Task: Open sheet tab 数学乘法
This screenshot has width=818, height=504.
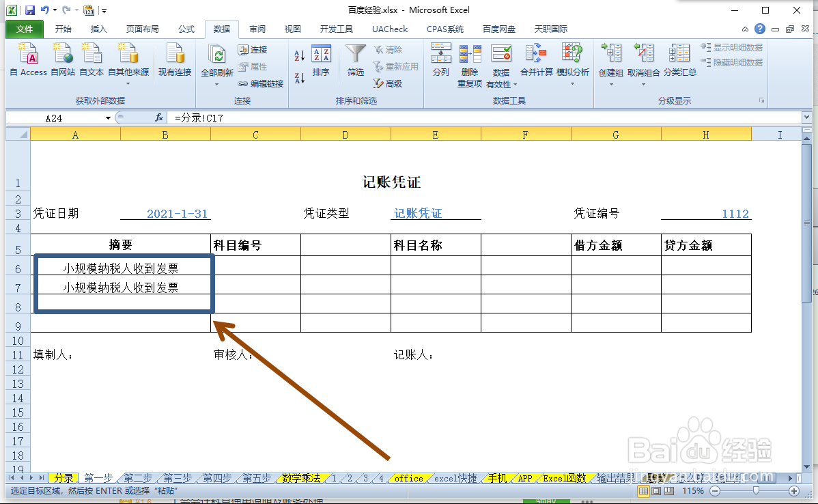Action: click(301, 478)
